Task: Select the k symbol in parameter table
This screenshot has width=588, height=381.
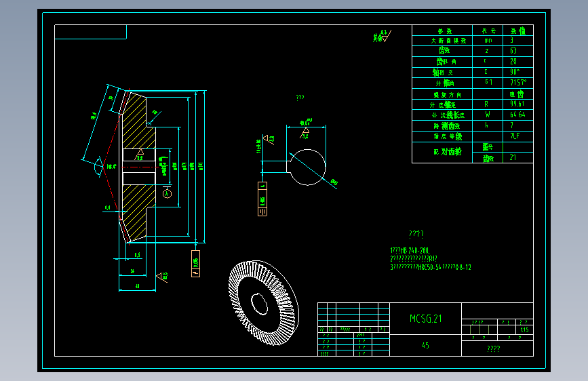Action: click(486, 125)
